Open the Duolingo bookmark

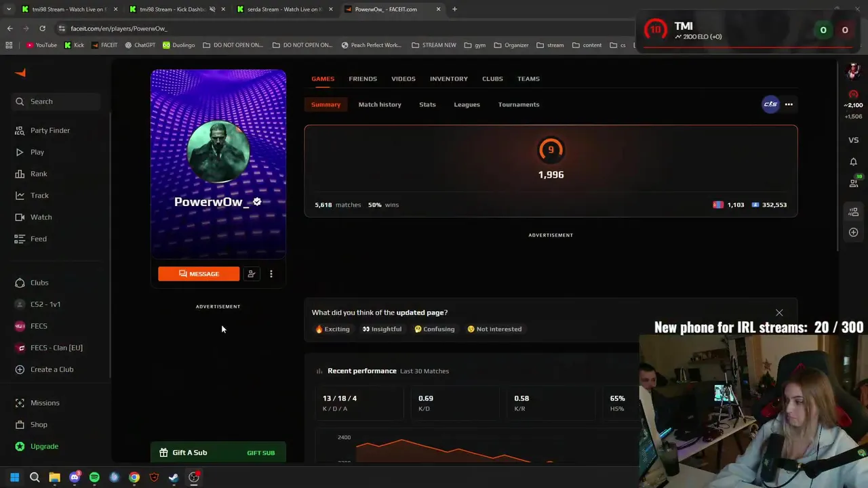[x=179, y=45]
